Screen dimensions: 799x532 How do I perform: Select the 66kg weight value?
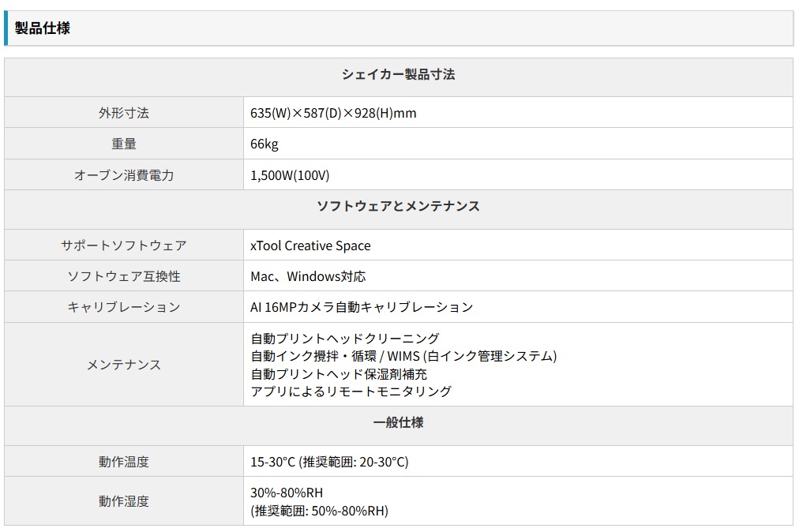click(x=264, y=144)
